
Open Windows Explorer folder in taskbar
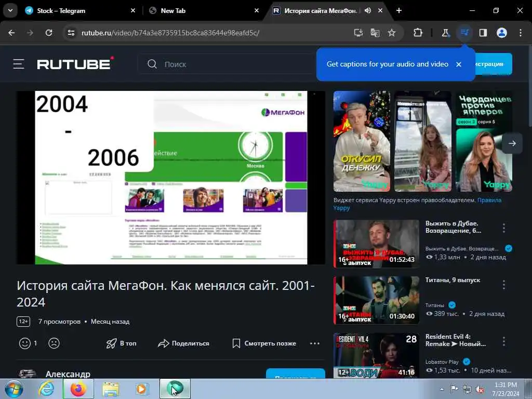[111, 389]
